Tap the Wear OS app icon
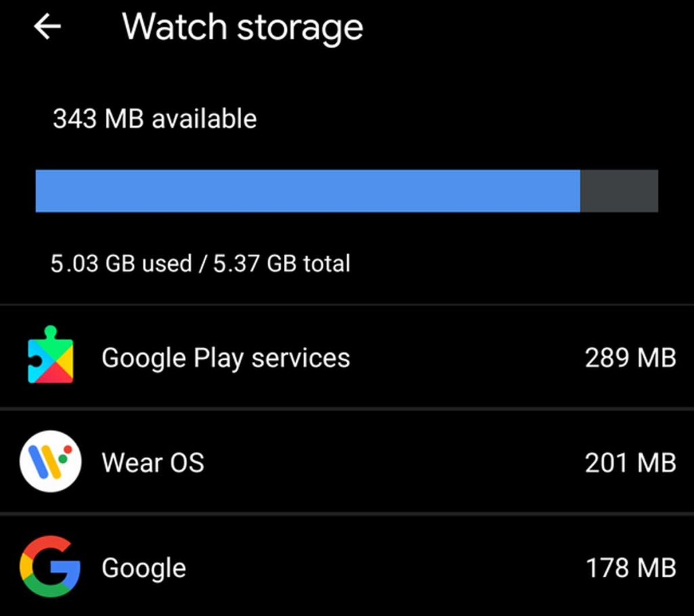The image size is (694, 616). [50, 461]
